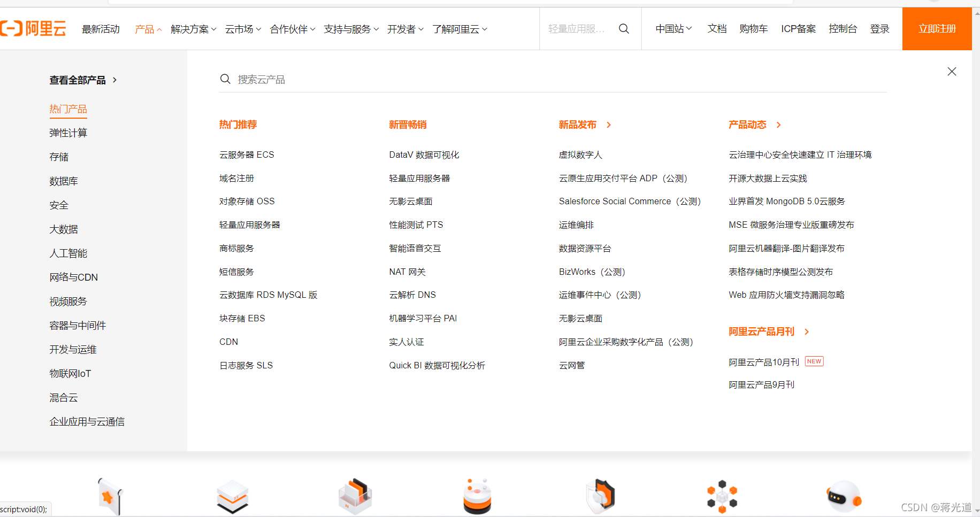Close the product mega menu panel
Viewport: 980px width, 517px height.
click(x=952, y=72)
